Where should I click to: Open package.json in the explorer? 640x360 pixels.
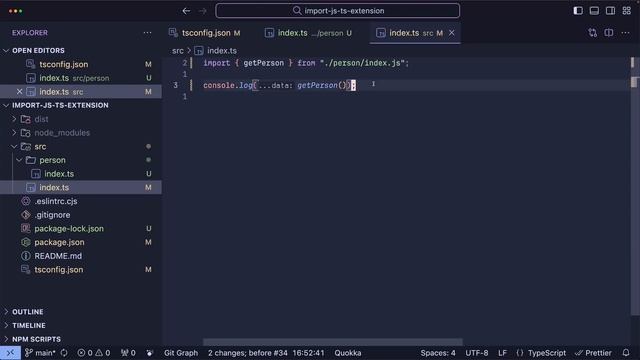[81, 242]
